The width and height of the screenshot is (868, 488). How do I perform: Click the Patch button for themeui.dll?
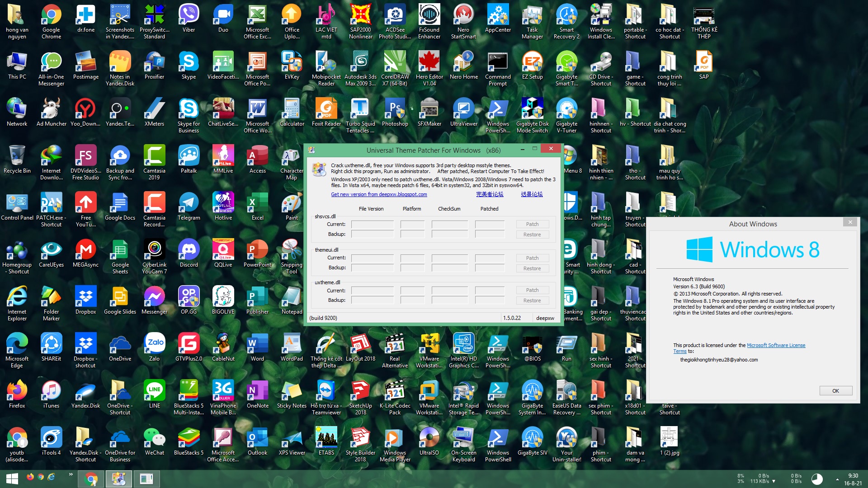click(x=532, y=258)
